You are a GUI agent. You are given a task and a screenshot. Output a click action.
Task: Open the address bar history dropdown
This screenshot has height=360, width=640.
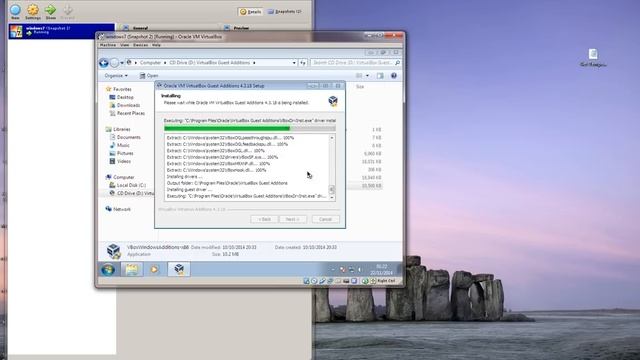(294, 63)
